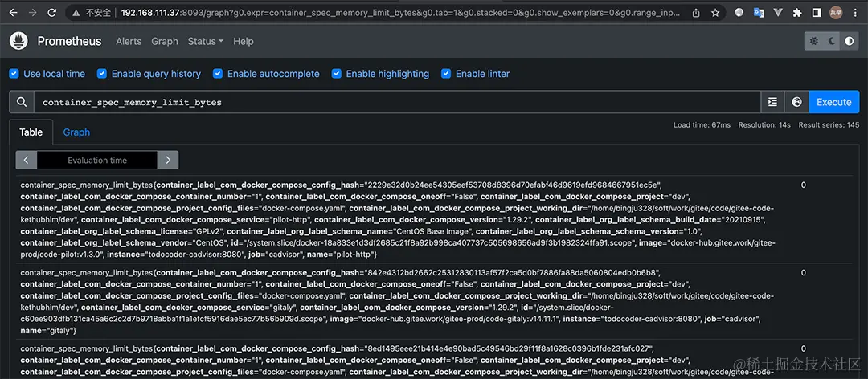Click the gitaly result series row

tap(433, 302)
